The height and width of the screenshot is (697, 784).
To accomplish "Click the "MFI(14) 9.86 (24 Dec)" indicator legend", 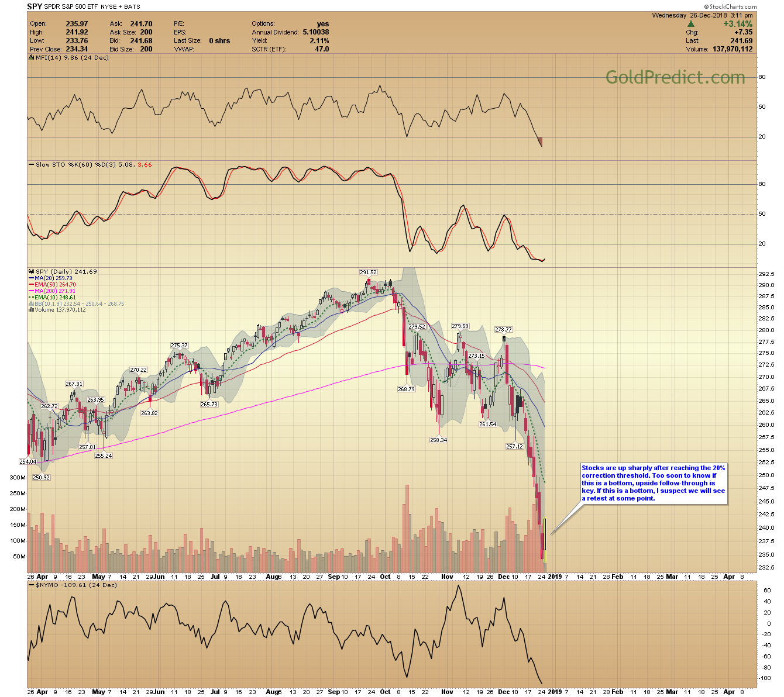I will [x=69, y=58].
